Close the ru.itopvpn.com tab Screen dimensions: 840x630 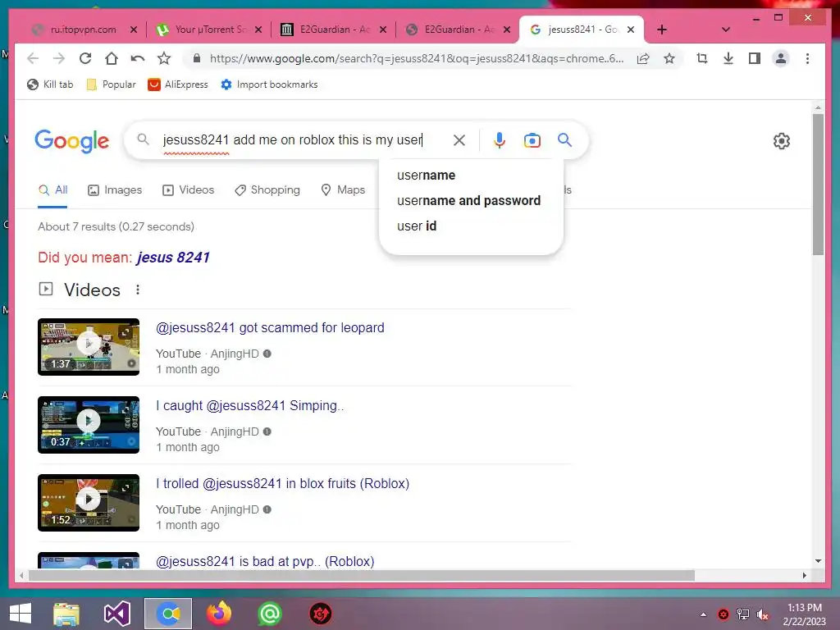(134, 30)
